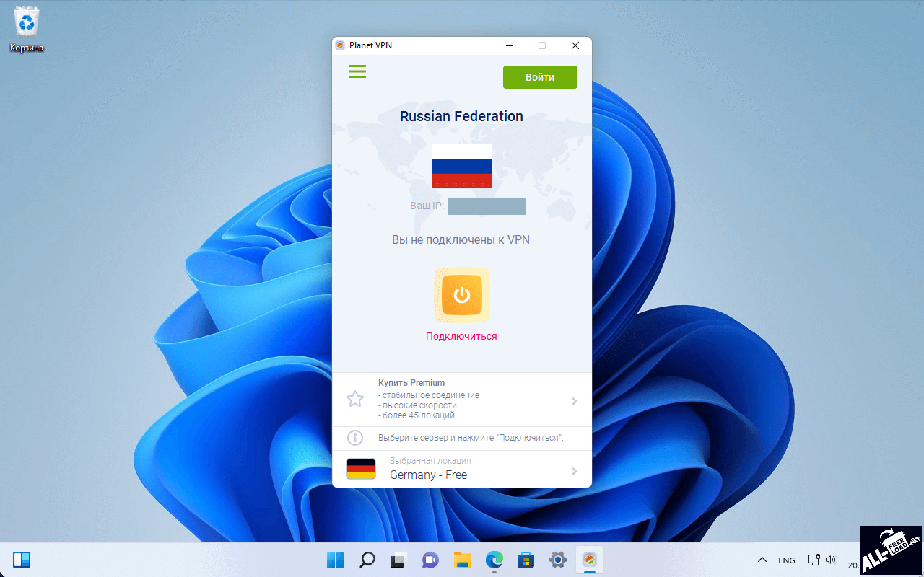The width and height of the screenshot is (924, 577).
Task: Open the Widgets panel icon
Action: (21, 560)
